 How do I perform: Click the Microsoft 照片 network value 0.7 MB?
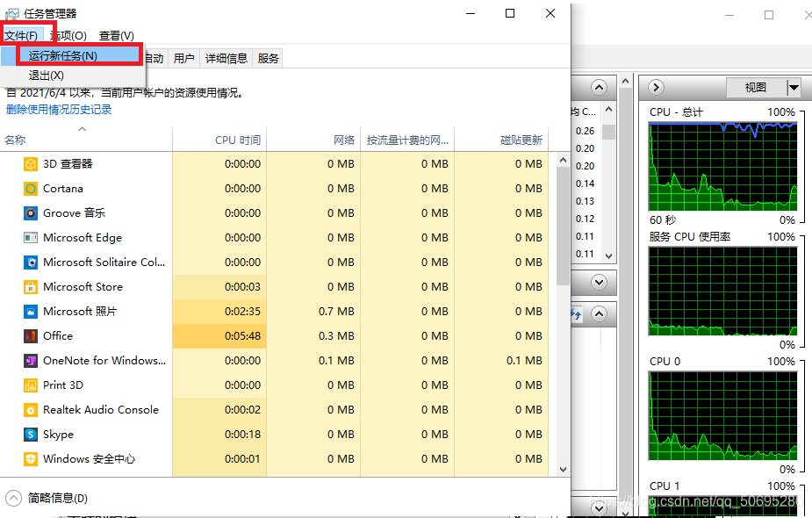[x=313, y=312]
